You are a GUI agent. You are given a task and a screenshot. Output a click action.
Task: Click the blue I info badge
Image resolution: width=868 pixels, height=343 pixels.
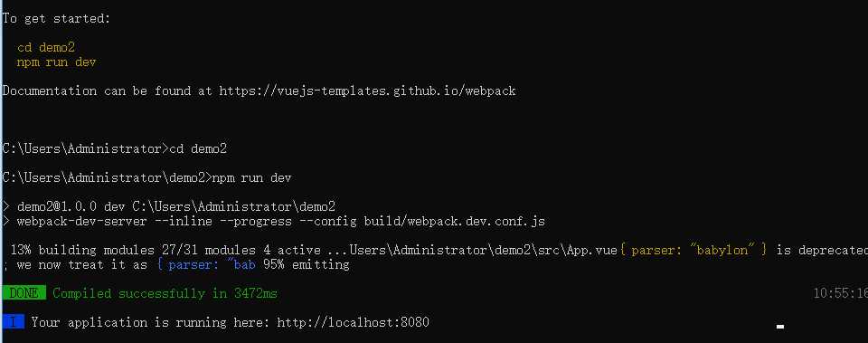[x=13, y=322]
